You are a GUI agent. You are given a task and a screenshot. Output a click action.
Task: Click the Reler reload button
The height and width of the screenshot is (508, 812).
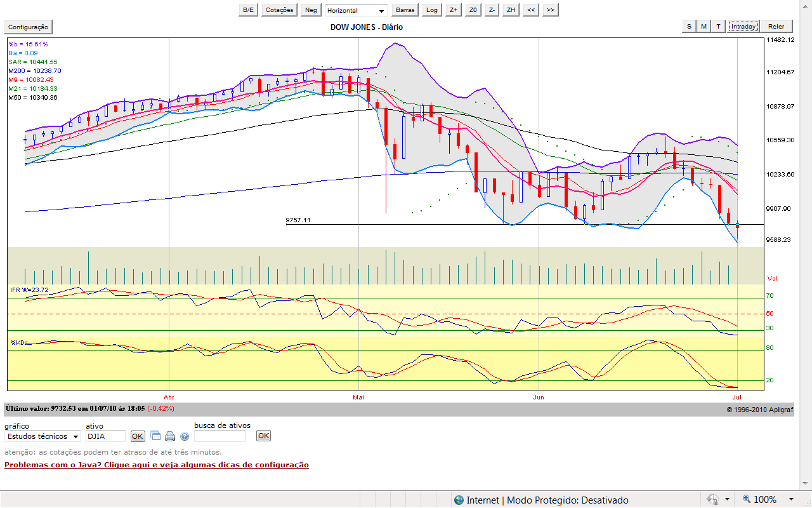(776, 26)
